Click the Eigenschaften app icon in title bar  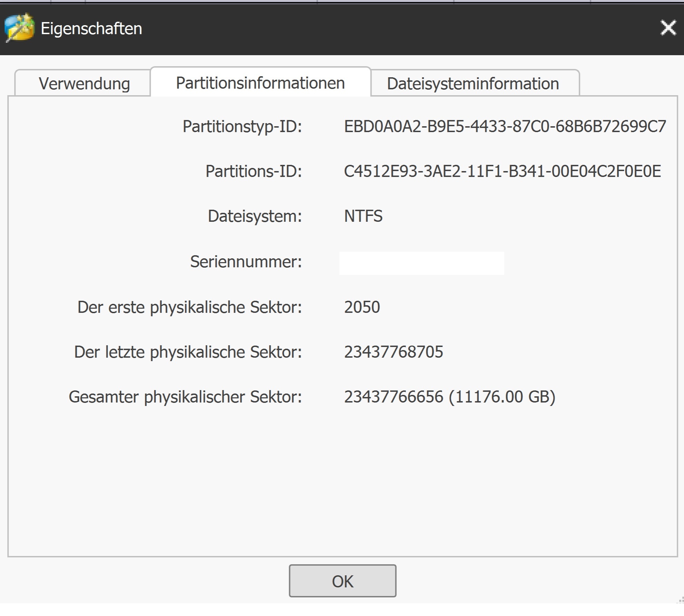pos(19,28)
